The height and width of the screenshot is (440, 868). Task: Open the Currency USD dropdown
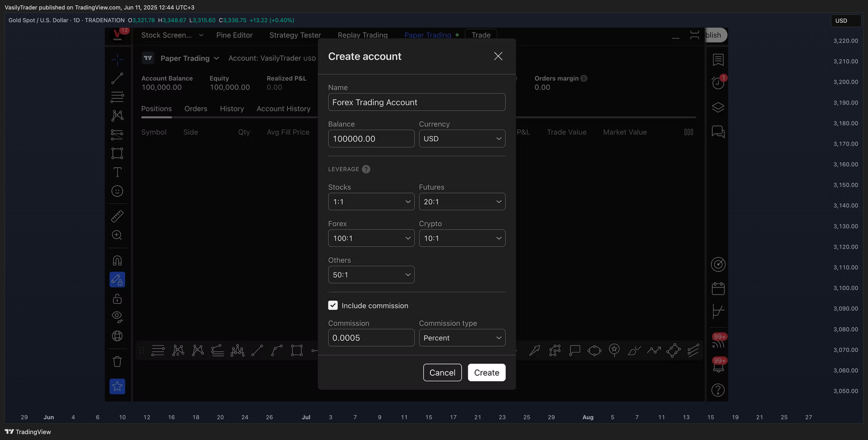tap(462, 138)
